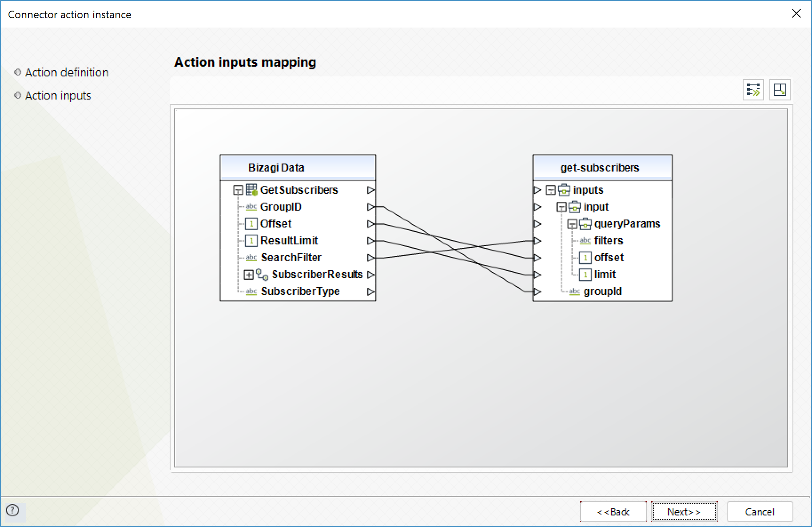Click the number icon beside Offset
The image size is (812, 527).
click(x=251, y=224)
